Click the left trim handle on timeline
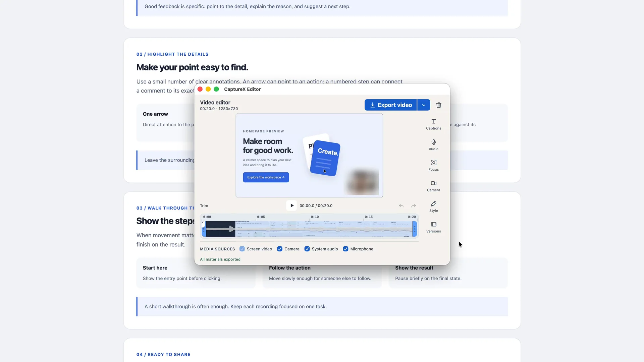The width and height of the screenshot is (644, 362). click(204, 229)
